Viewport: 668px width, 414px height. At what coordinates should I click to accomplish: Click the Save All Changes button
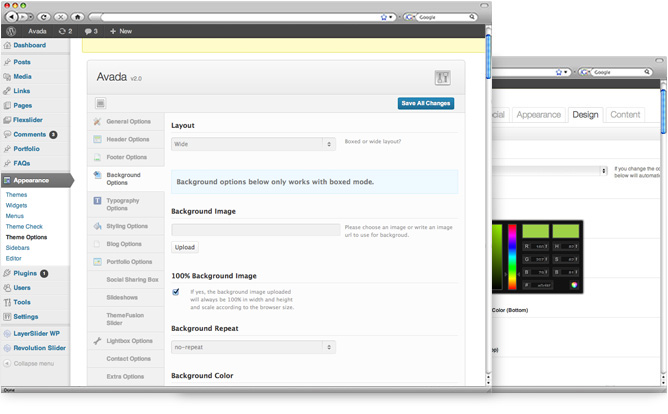(425, 103)
